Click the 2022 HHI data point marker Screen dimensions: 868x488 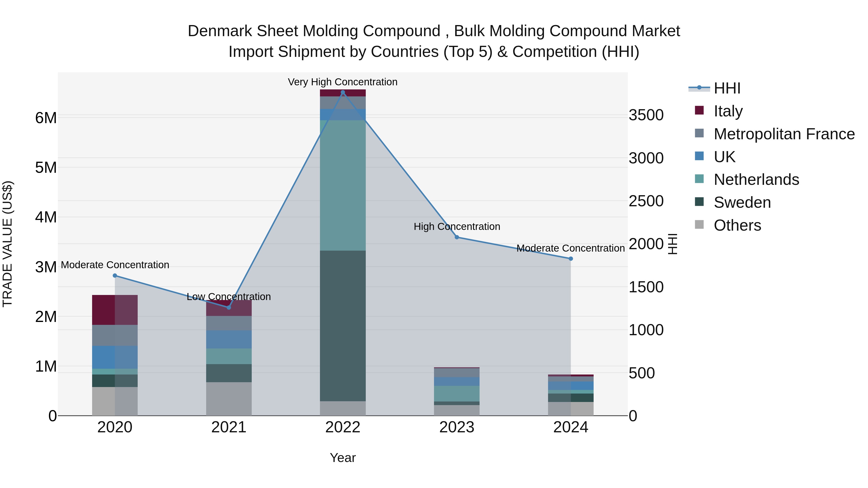coord(343,92)
